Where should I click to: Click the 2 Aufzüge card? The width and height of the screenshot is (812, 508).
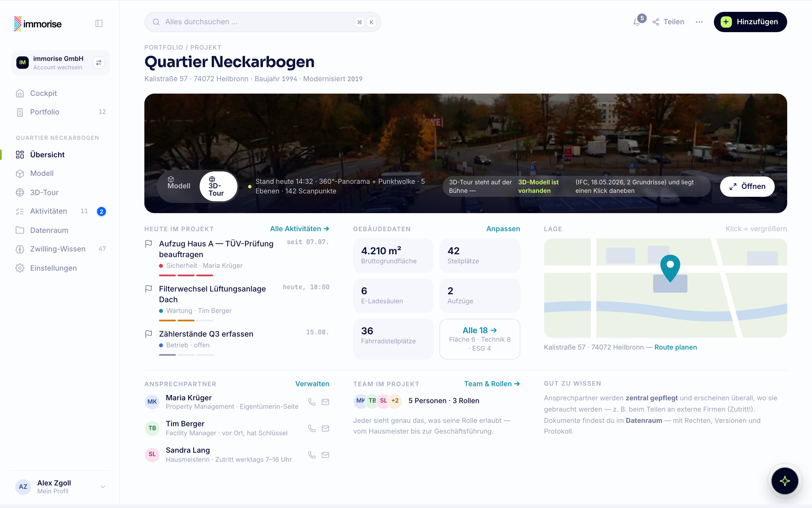click(479, 296)
